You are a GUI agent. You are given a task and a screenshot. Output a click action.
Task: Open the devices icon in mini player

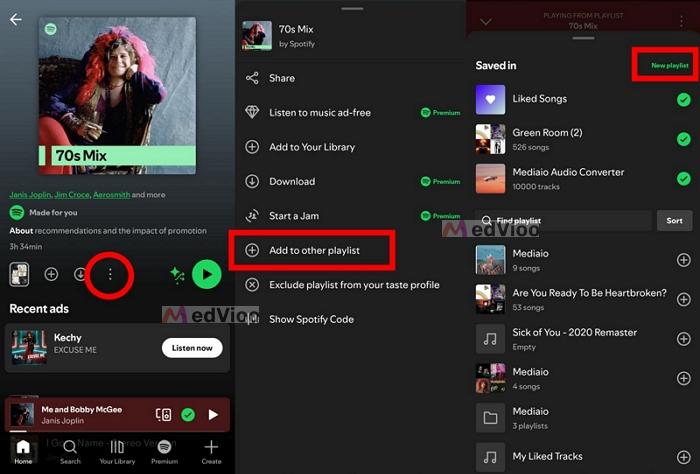[x=163, y=415]
